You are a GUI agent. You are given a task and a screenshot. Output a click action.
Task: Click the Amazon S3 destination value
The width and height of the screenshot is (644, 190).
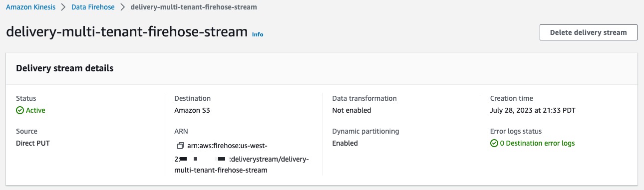(x=192, y=110)
